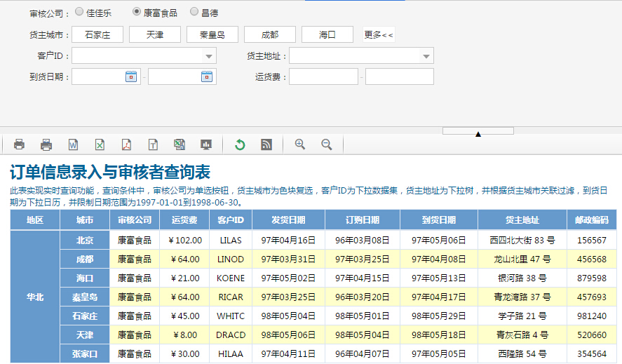
Task: Click customer ID DRACD cell
Action: tap(231, 335)
